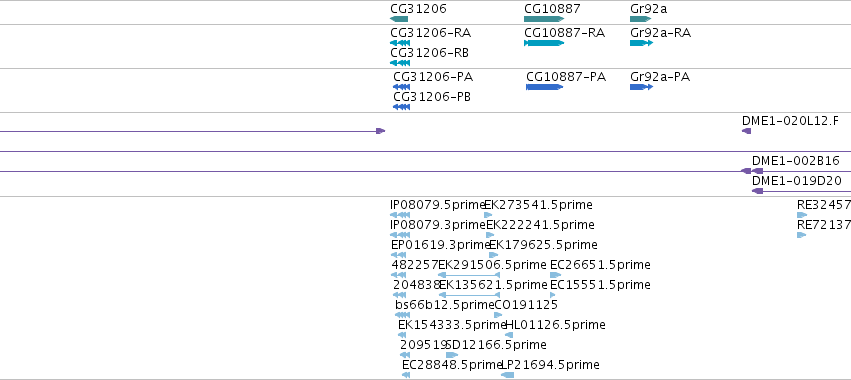Click the EC26651.5prime EST arrow

click(556, 275)
